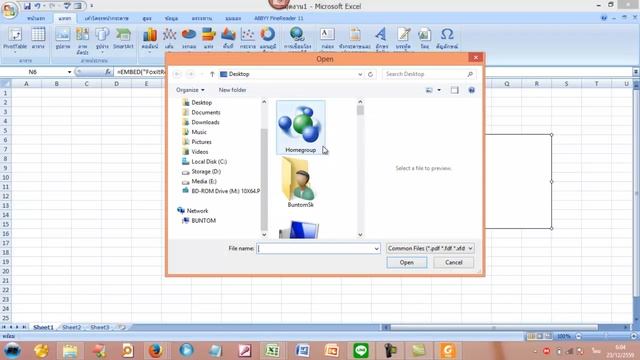Open LINE from the taskbar
The height and width of the screenshot is (360, 640).
click(x=361, y=351)
